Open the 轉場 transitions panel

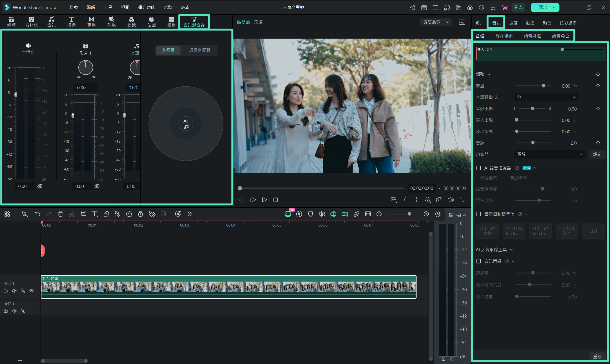91,22
